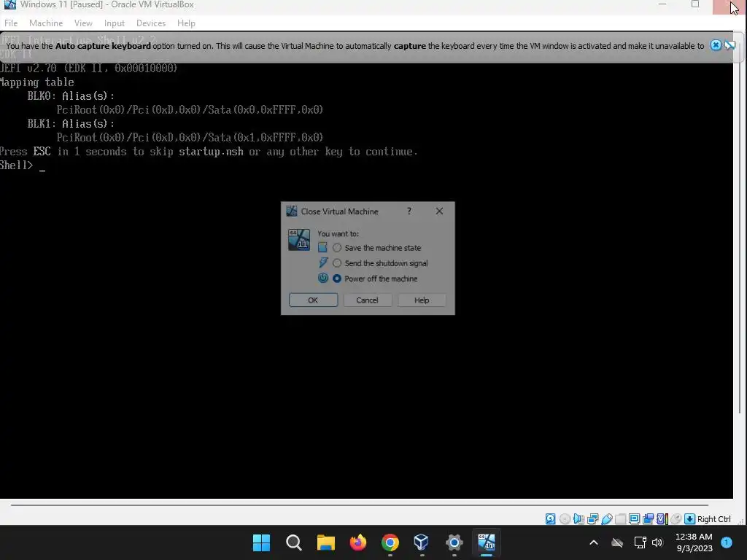The width and height of the screenshot is (747, 560).
Task: Click the notification speech bubble icon
Action: [729, 45]
